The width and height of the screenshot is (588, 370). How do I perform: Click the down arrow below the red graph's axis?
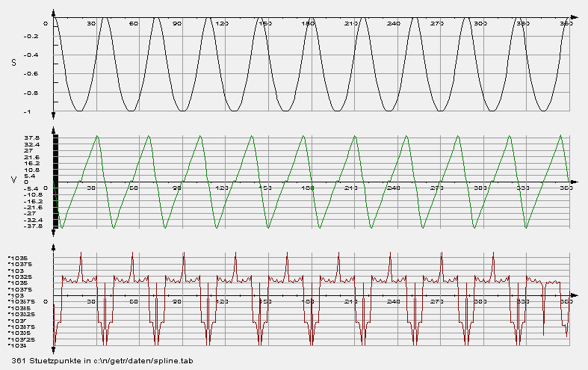54,348
